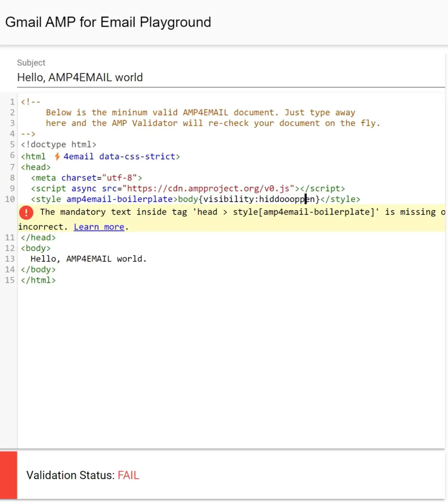Click the closing </head> tag line
This screenshot has width=448, height=502.
(38, 237)
